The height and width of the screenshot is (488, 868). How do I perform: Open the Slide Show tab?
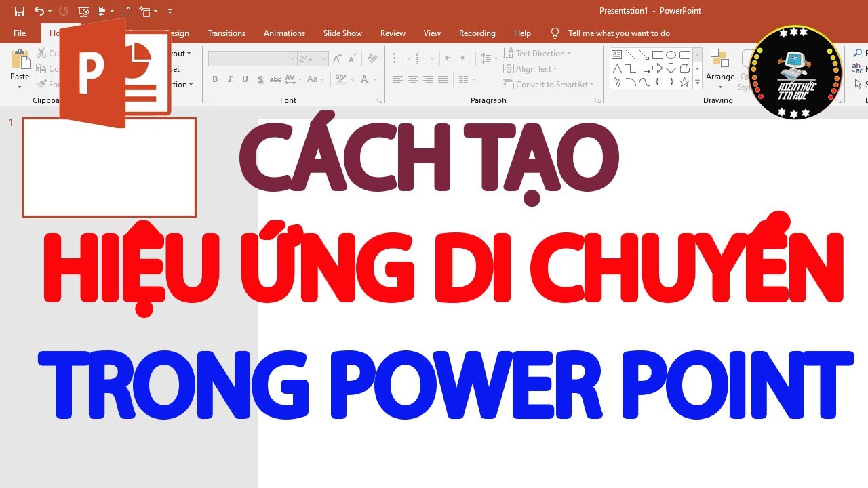click(342, 33)
